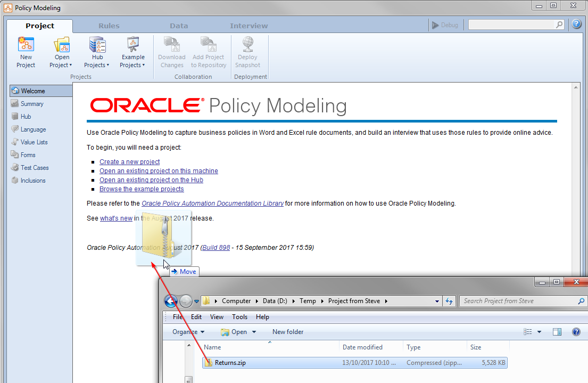Image resolution: width=588 pixels, height=383 pixels.
Task: Switch to the Rules ribbon tab
Action: tap(109, 26)
